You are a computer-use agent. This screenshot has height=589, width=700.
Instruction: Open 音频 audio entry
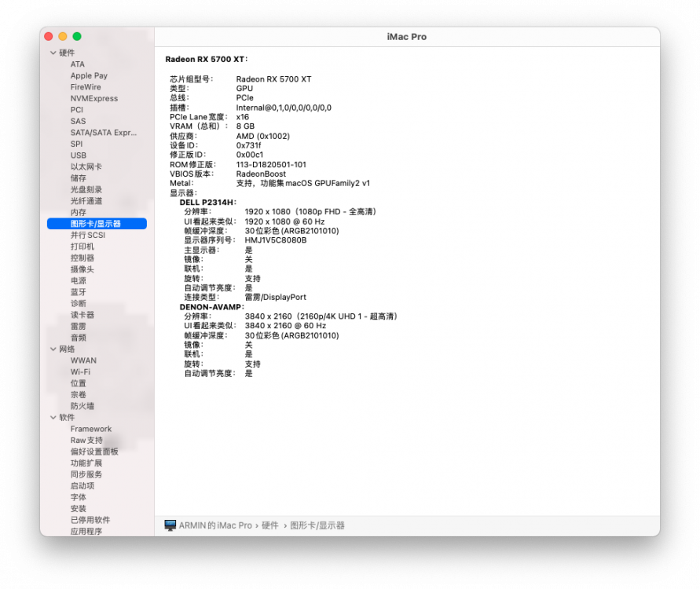(x=78, y=338)
